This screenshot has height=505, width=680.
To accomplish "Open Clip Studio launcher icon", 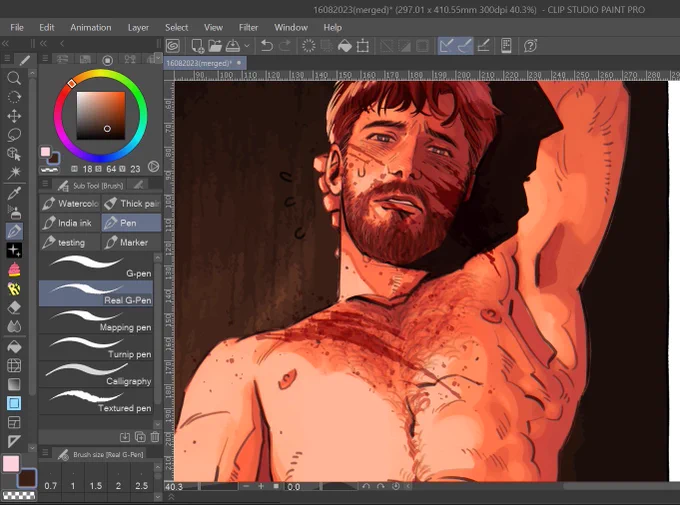I will coord(173,46).
